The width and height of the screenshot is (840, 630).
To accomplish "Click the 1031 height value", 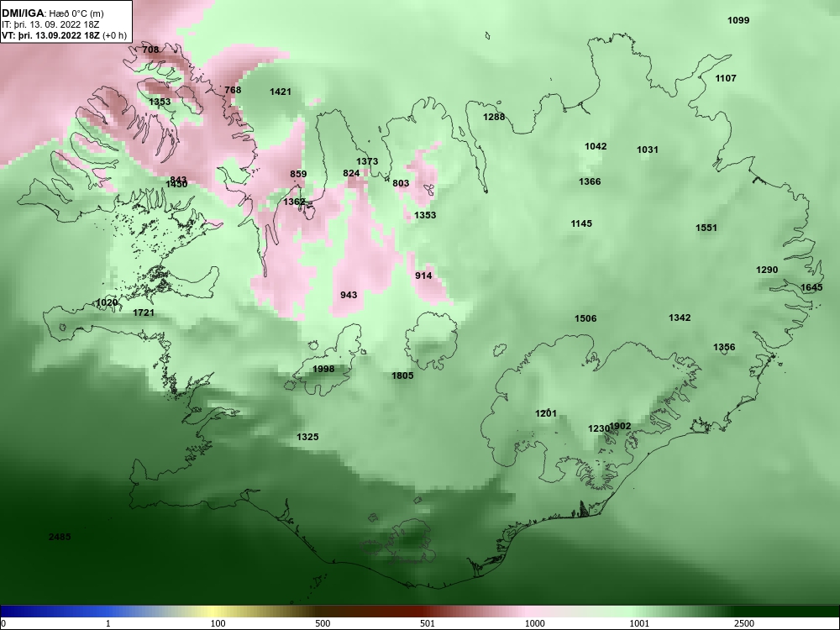I will coord(647,150).
